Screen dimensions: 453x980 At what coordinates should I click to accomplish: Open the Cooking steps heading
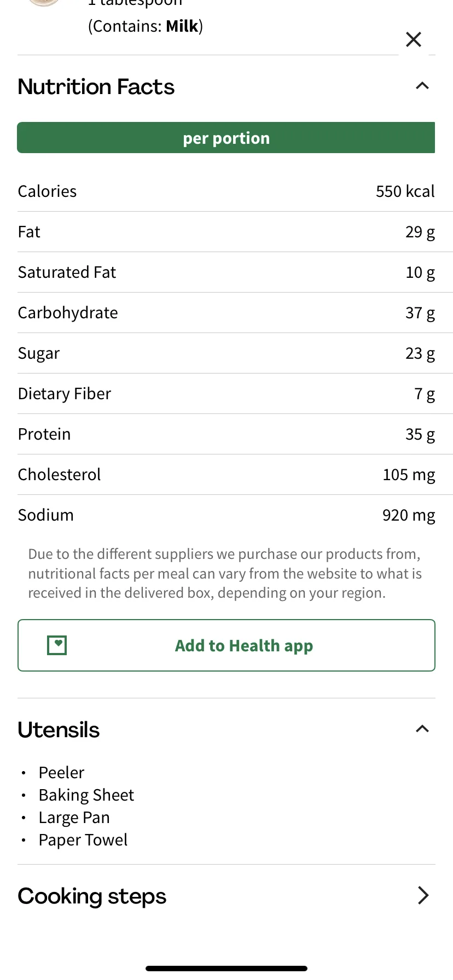[92, 896]
